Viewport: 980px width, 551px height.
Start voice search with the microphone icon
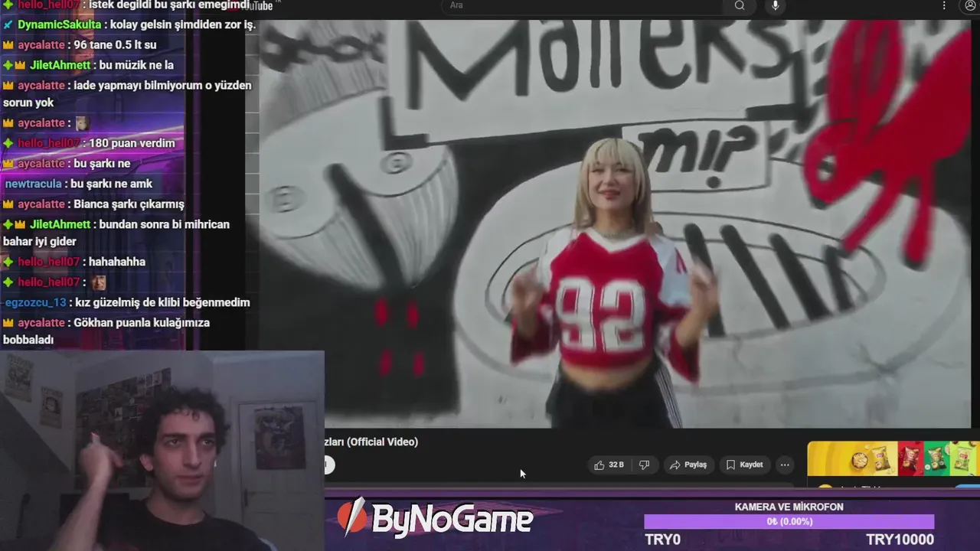[x=776, y=5]
